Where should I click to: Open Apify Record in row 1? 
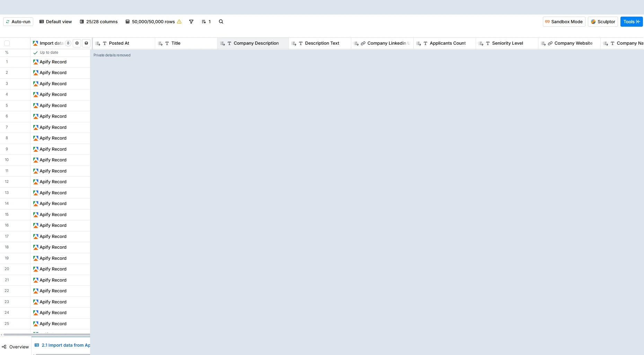coord(53,62)
